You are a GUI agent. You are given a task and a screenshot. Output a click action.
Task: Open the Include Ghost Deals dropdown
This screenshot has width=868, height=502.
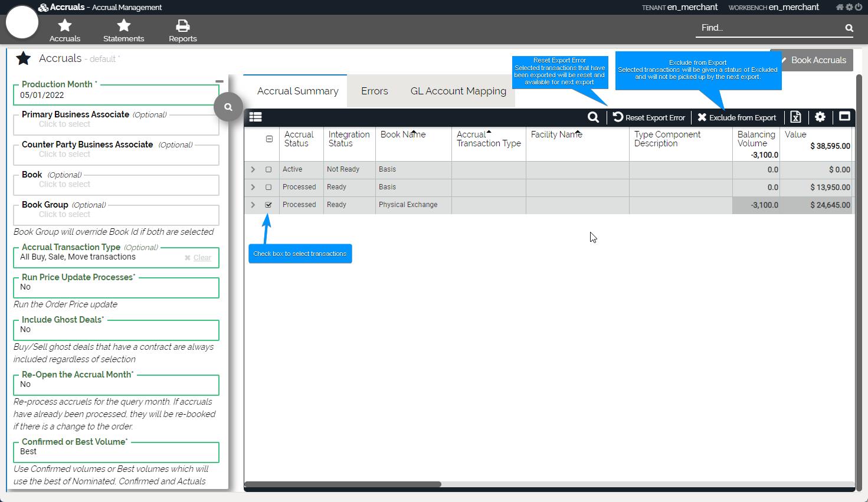(116, 330)
